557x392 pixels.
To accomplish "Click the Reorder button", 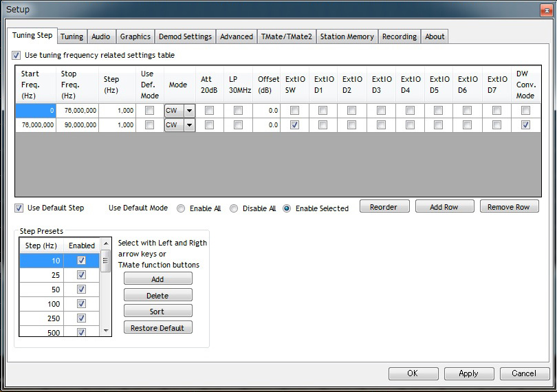I will [x=384, y=207].
